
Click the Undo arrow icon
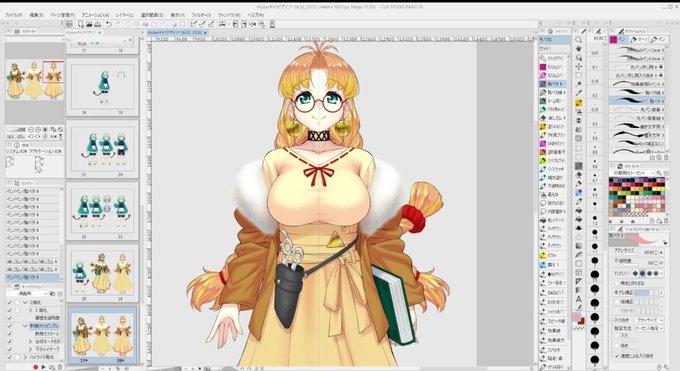click(x=108, y=24)
